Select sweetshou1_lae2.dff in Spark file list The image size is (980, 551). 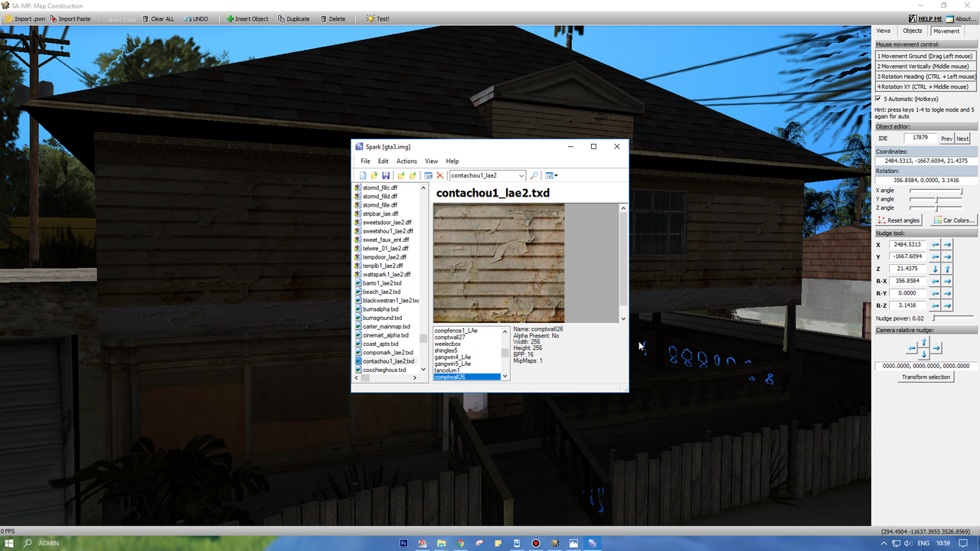(x=387, y=231)
